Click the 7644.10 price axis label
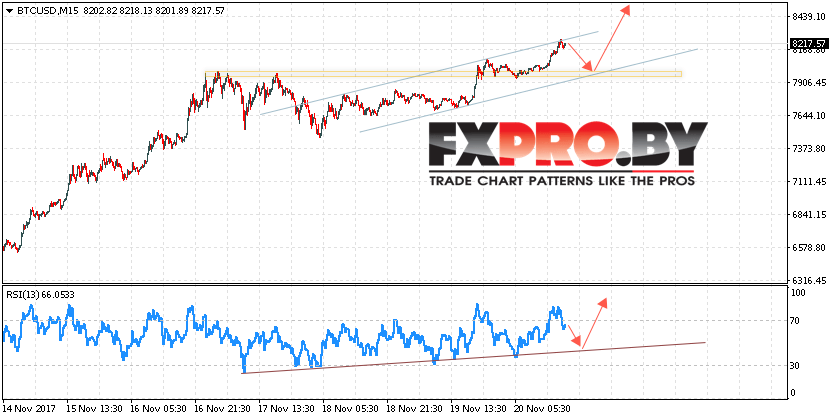The width and height of the screenshot is (830, 420). (x=809, y=115)
